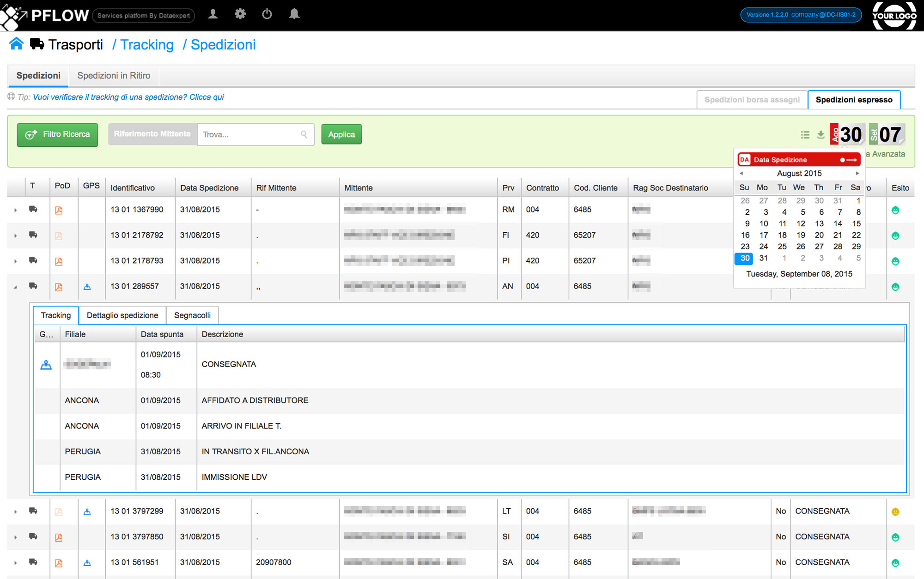Screen dimensions: 924x579
Task: Open the Dettaglio spedizione tab
Action: coord(122,315)
